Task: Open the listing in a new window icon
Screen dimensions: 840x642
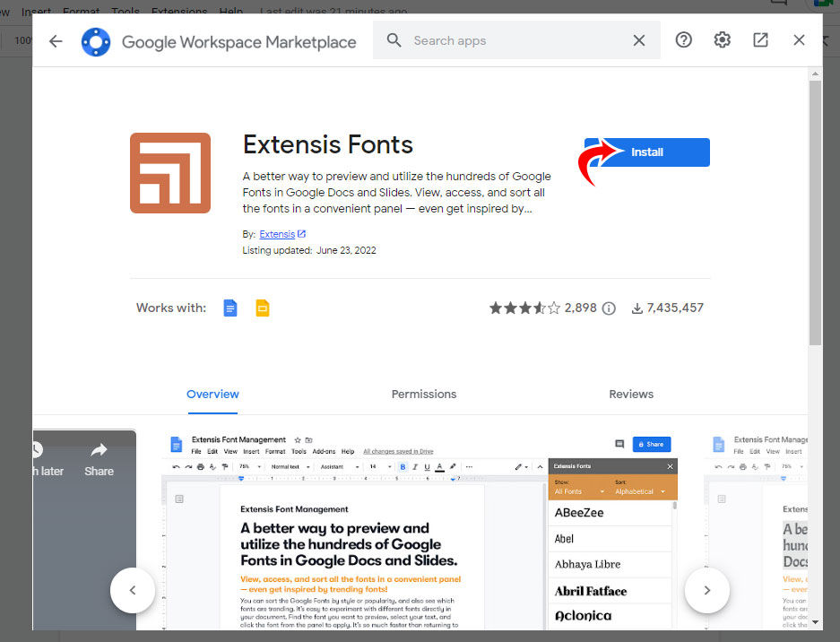Action: click(760, 39)
